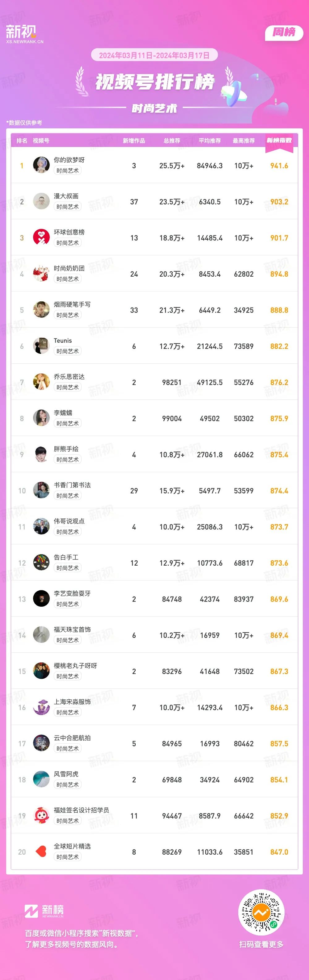The width and height of the screenshot is (309, 980).
Task: Open the Teunis account name
Action: pyautogui.click(x=63, y=341)
